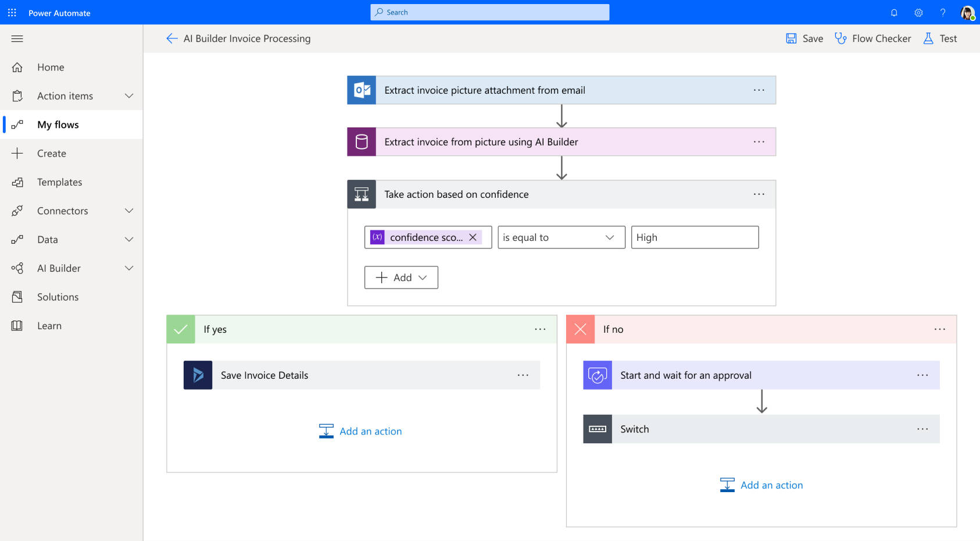This screenshot has height=541, width=980.
Task: Select My flows in the sidebar
Action: click(58, 124)
